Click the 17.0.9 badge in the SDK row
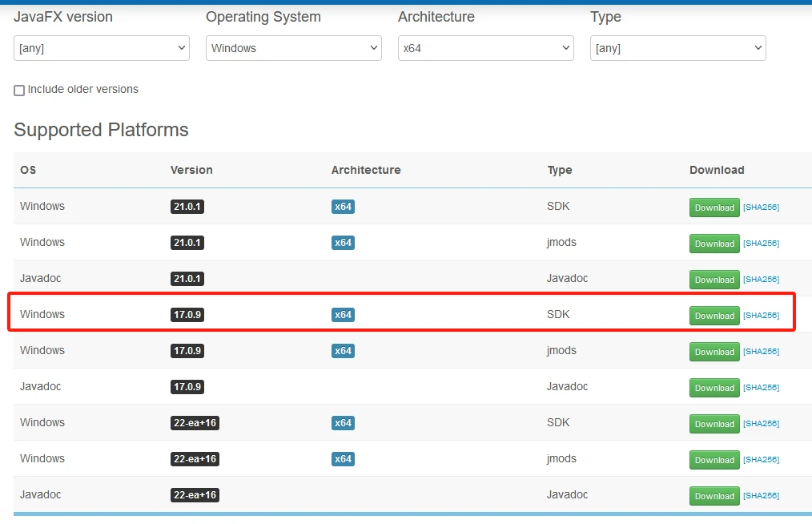 pyautogui.click(x=187, y=315)
